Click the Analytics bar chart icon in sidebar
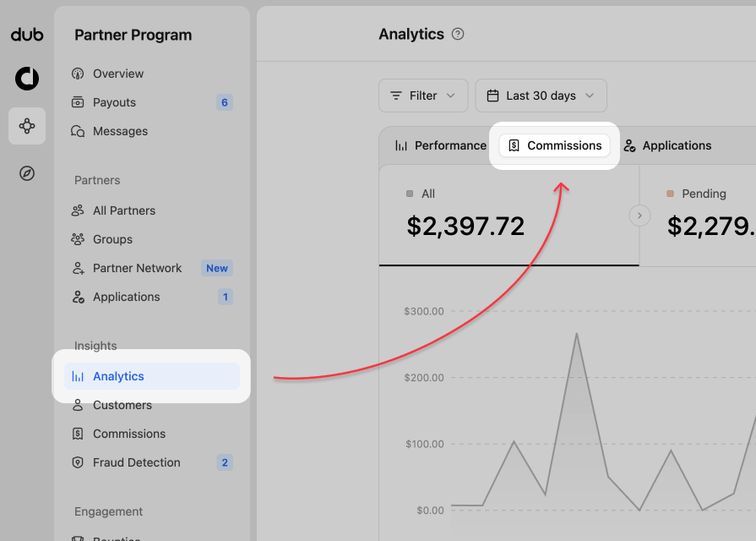 [78, 376]
